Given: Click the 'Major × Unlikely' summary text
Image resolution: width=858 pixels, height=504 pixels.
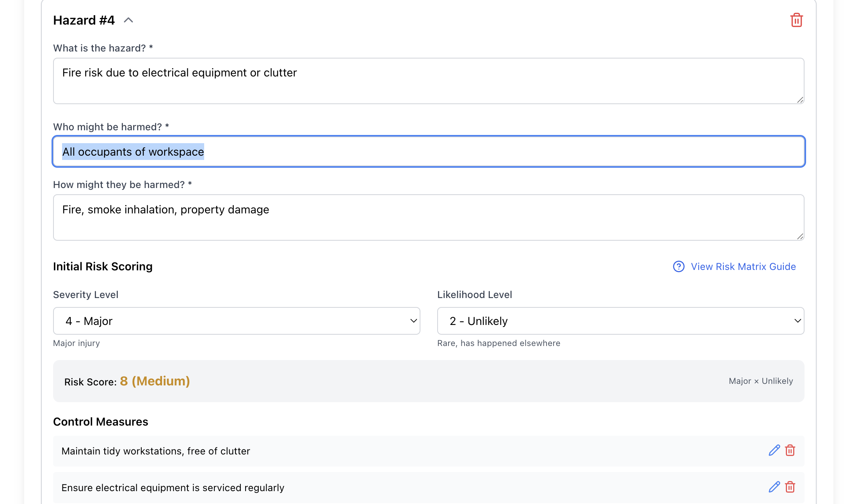Looking at the screenshot, I should (x=760, y=381).
